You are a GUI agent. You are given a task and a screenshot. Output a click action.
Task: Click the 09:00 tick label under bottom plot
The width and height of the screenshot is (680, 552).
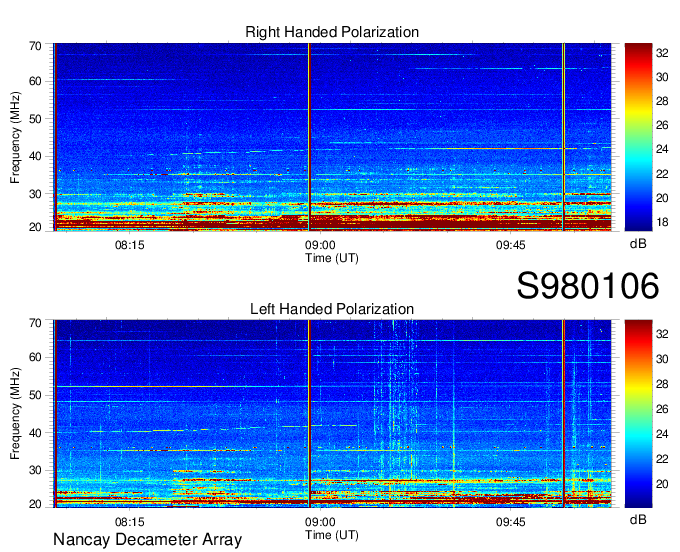(x=320, y=522)
